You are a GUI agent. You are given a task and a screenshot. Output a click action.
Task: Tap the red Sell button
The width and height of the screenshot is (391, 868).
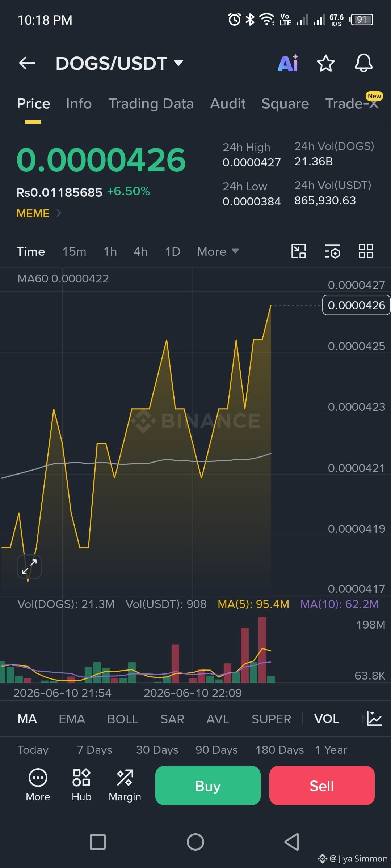click(x=322, y=786)
